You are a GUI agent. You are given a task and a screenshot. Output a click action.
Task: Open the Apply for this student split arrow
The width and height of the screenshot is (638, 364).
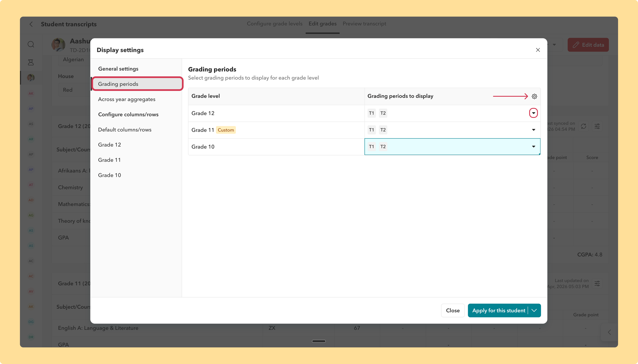(534, 310)
